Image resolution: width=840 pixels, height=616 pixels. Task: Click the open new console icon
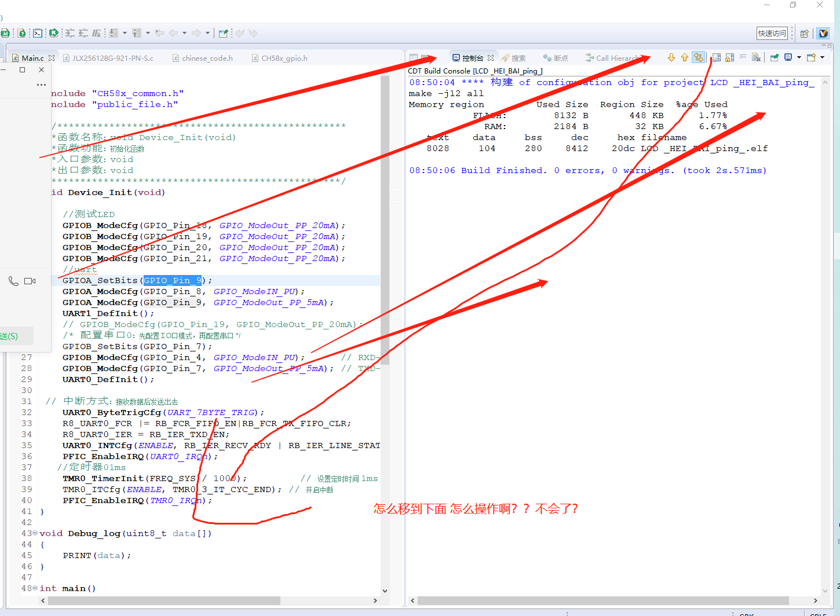[811, 57]
